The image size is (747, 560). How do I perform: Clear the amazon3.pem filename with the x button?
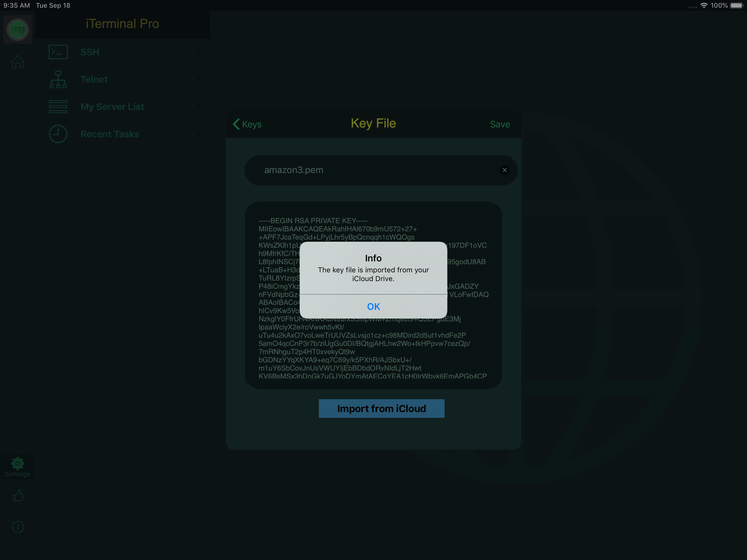click(x=505, y=170)
